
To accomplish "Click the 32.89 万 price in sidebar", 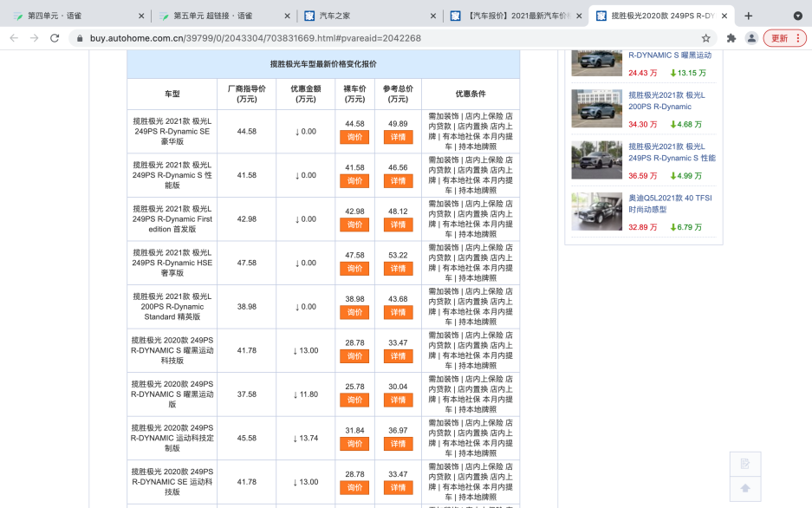I will (643, 227).
